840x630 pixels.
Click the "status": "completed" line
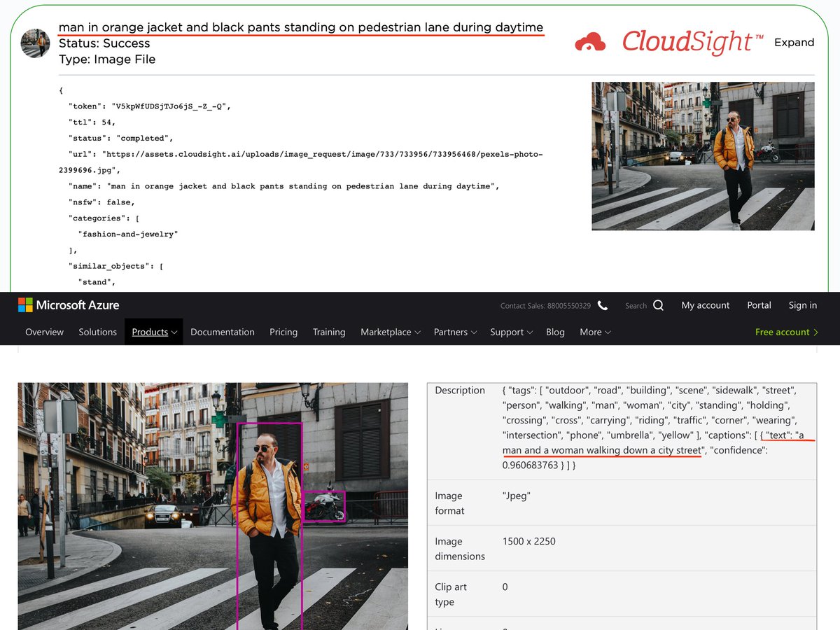121,139
